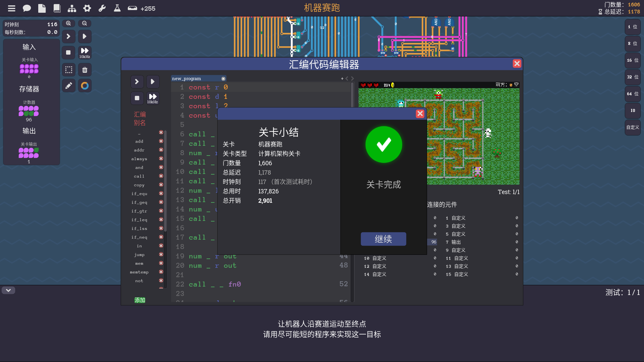Remove the 'add' assembly alias
This screenshot has width=644, height=362.
click(x=161, y=141)
